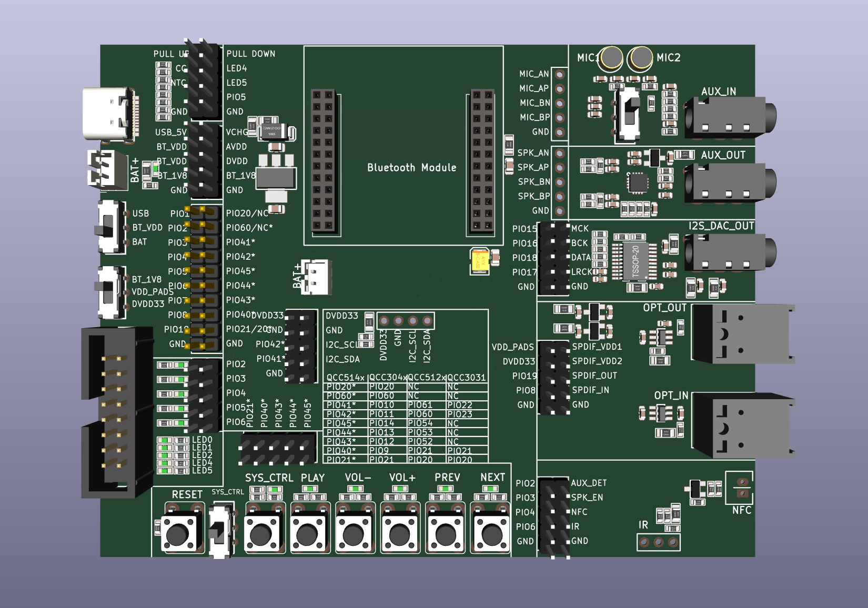868x608 pixels.
Task: Select the pin header next to MCK
Action: 553,258
